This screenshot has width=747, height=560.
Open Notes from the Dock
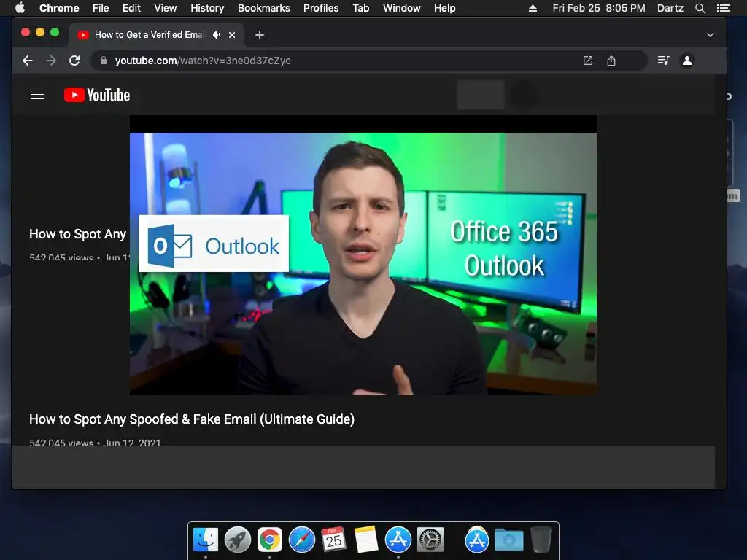click(x=366, y=540)
